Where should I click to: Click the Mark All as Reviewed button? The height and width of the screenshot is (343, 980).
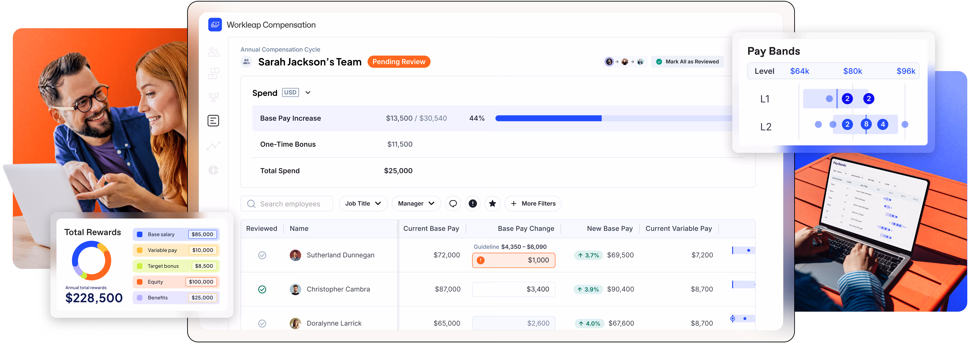(x=687, y=62)
